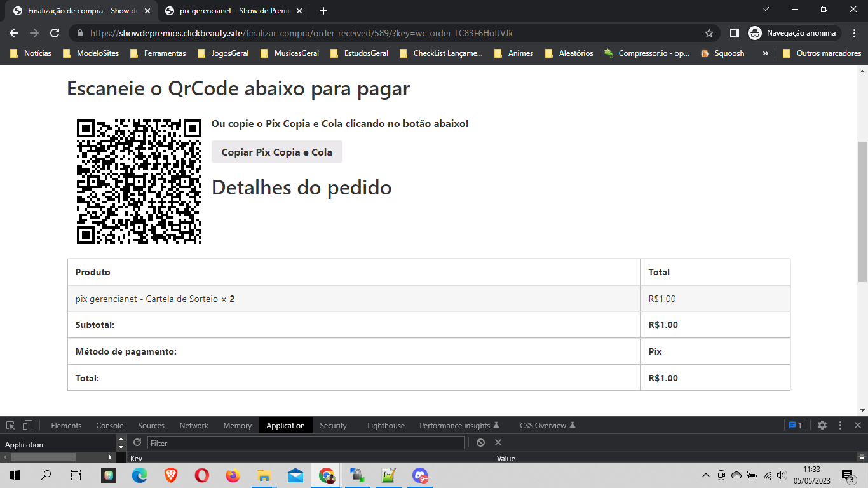Image resolution: width=868 pixels, height=488 pixels.
Task: Switch to DevTools Elements tab
Action: 66,426
